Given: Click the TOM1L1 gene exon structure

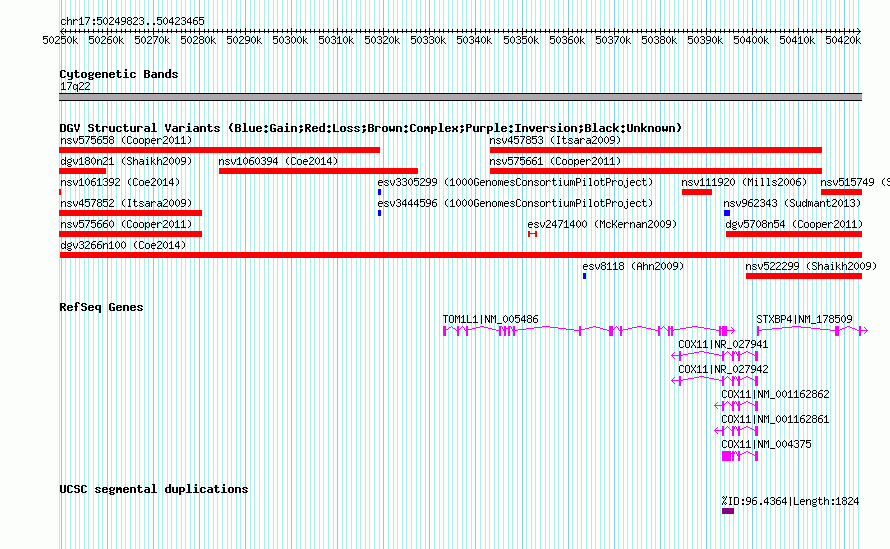Looking at the screenshot, I should (589, 330).
